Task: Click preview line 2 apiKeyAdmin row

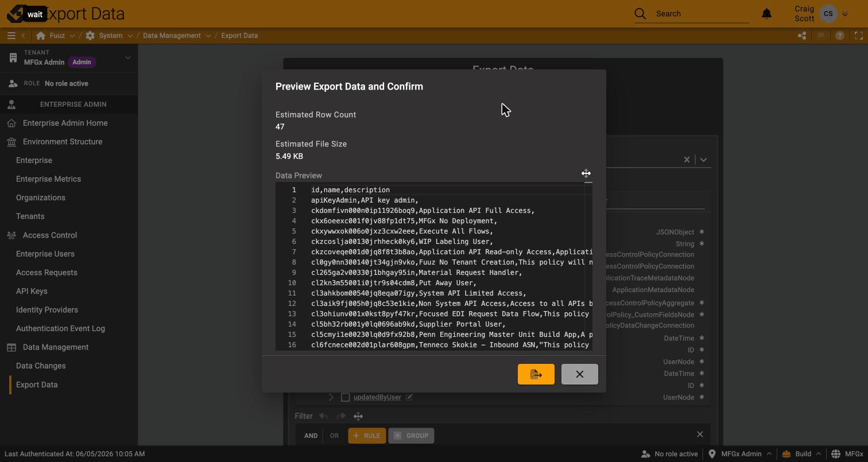Action: 365,200
